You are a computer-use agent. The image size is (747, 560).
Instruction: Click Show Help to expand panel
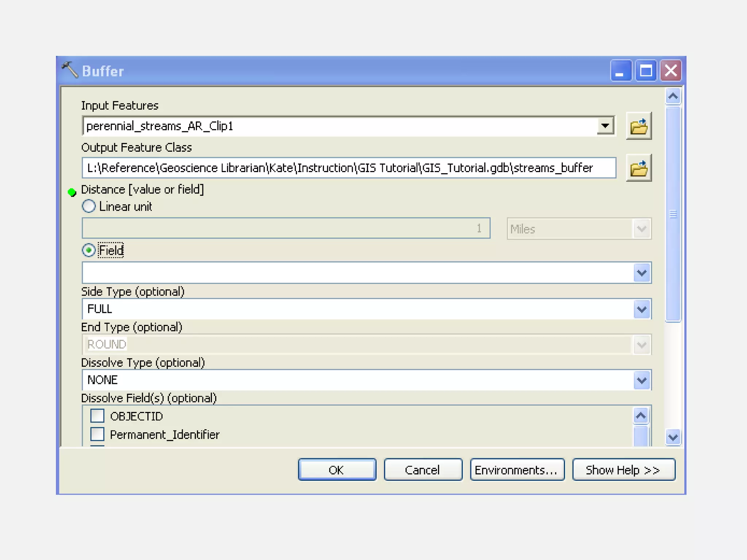click(623, 470)
